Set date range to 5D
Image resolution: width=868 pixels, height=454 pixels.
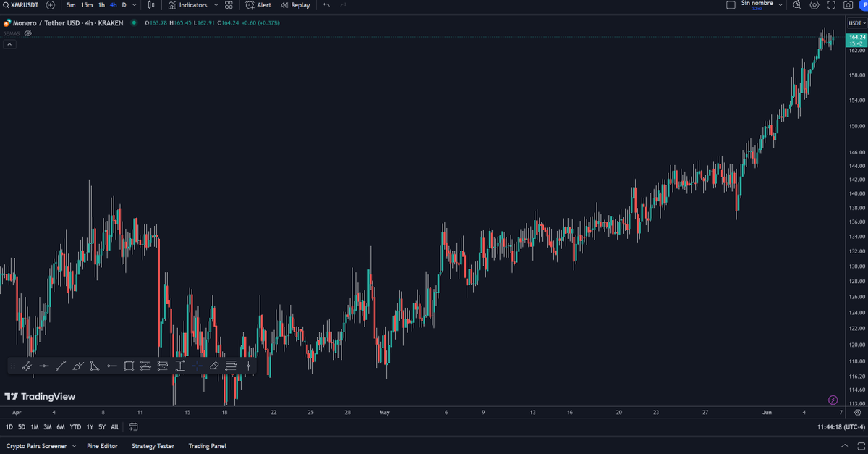tap(22, 427)
